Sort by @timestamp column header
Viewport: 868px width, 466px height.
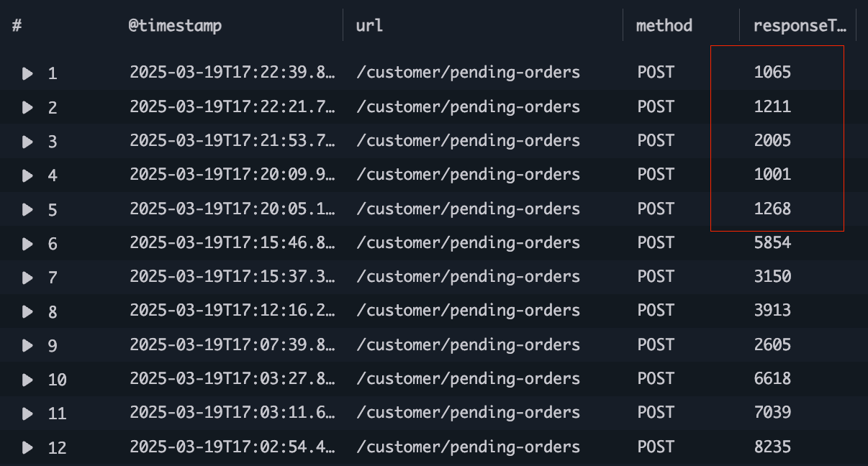pyautogui.click(x=176, y=26)
